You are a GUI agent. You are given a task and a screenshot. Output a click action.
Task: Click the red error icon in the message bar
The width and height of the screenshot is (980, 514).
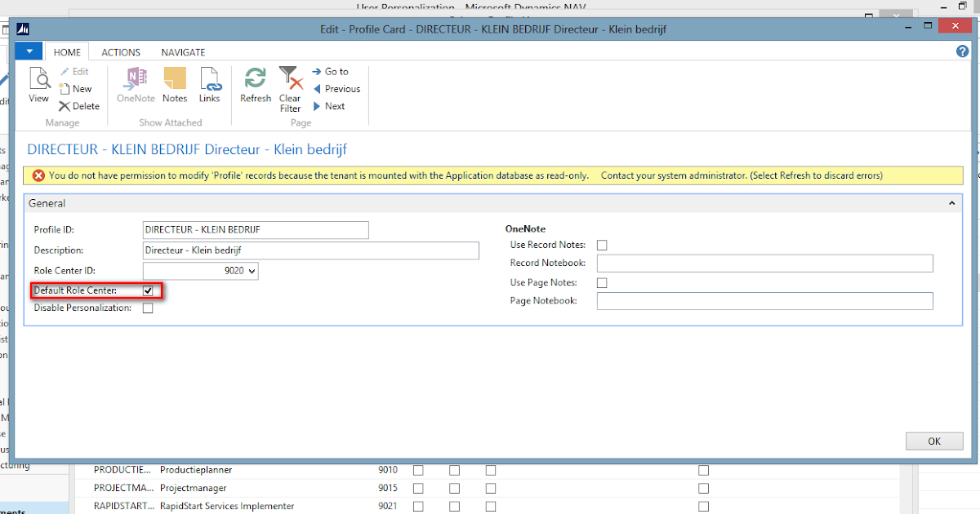click(x=38, y=175)
